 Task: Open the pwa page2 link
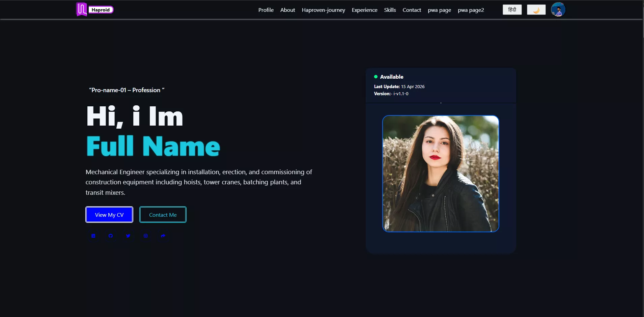point(471,10)
